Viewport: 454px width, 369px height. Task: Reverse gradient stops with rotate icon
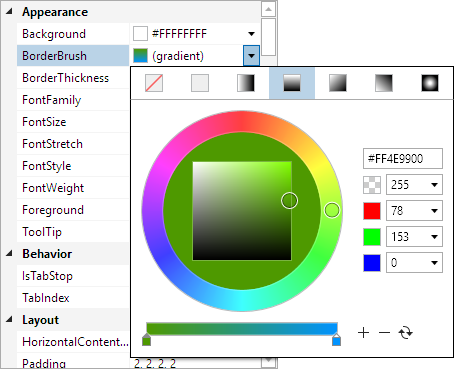click(x=406, y=333)
